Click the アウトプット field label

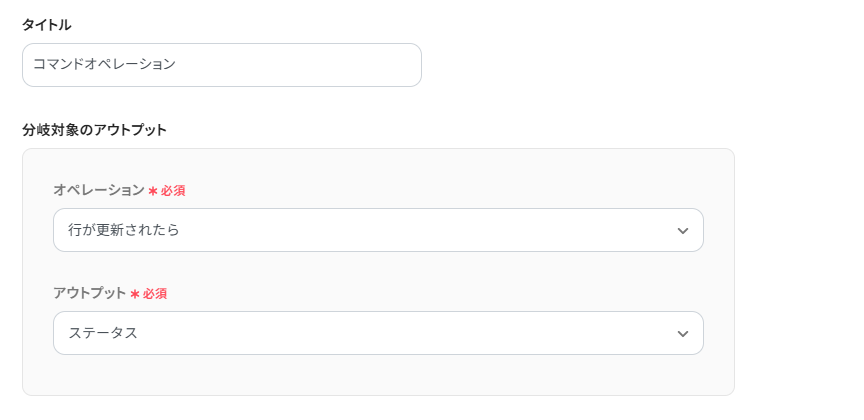pos(89,293)
